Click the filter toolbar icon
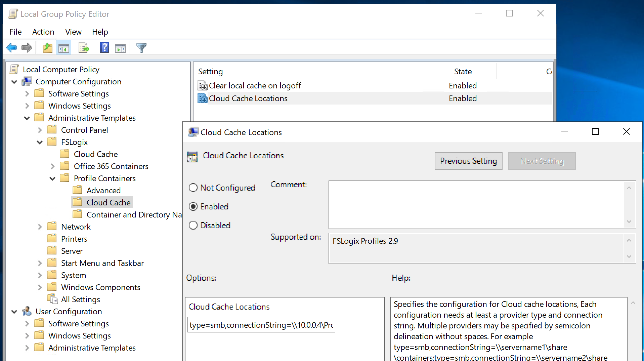 [x=141, y=47]
